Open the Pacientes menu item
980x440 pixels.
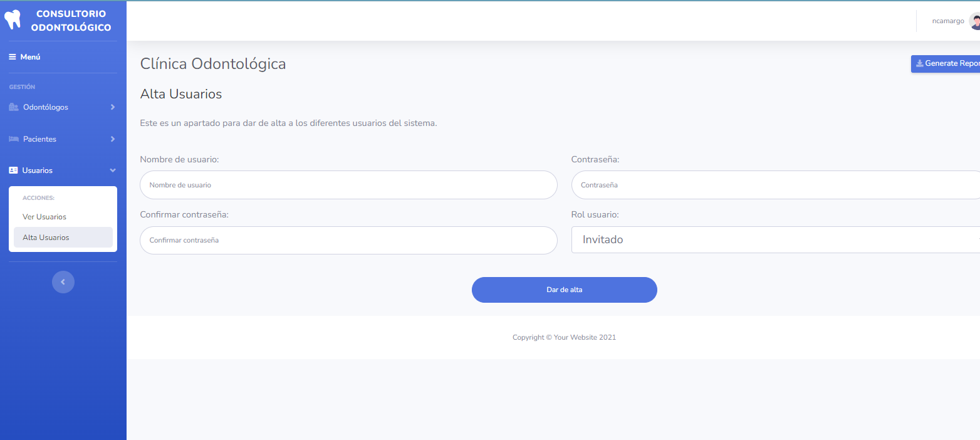point(63,139)
